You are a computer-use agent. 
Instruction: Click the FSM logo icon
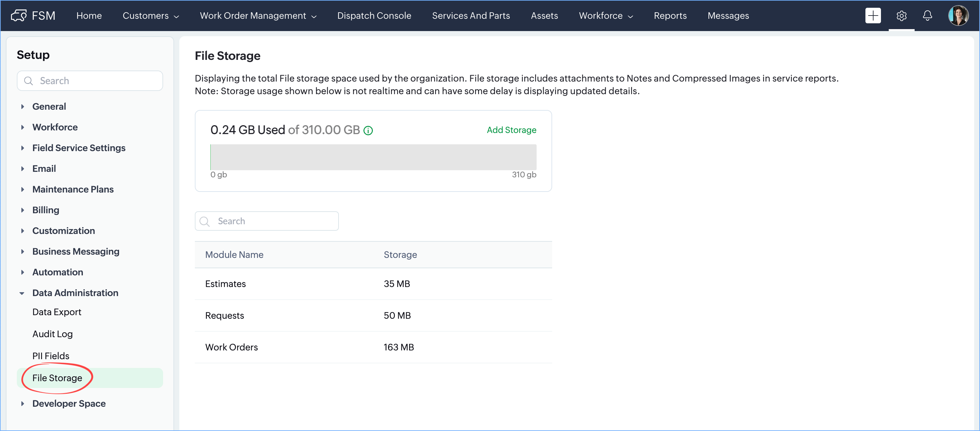tap(19, 16)
